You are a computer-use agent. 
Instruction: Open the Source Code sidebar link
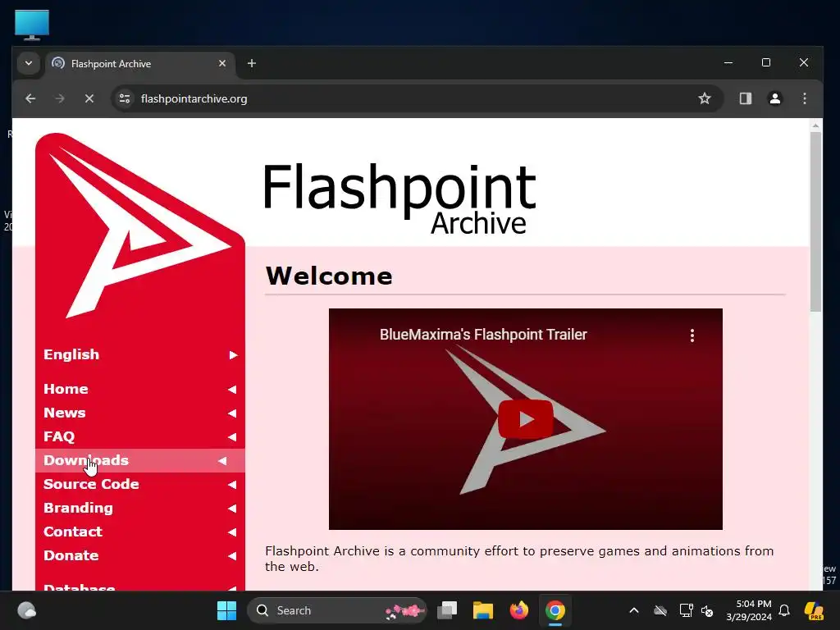139,484
